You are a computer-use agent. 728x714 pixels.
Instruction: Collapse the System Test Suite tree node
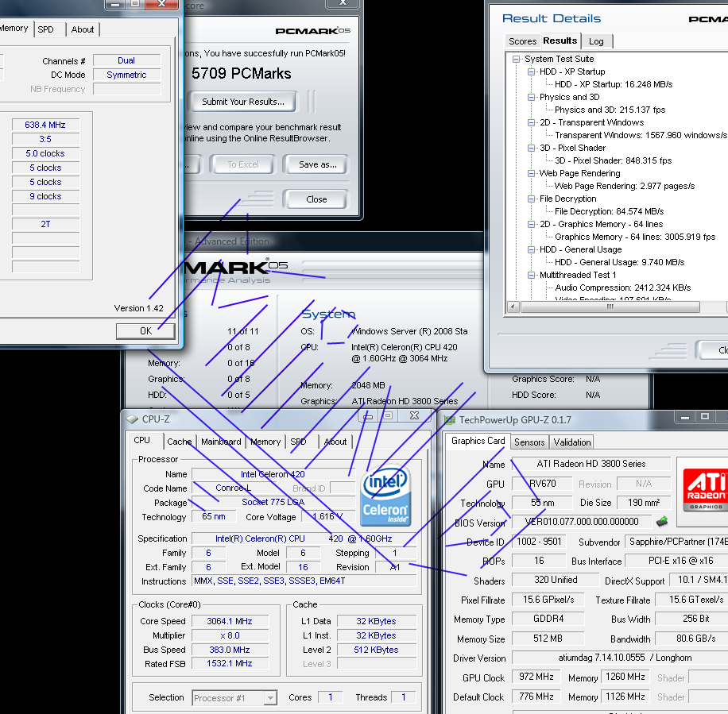pyautogui.click(x=516, y=59)
